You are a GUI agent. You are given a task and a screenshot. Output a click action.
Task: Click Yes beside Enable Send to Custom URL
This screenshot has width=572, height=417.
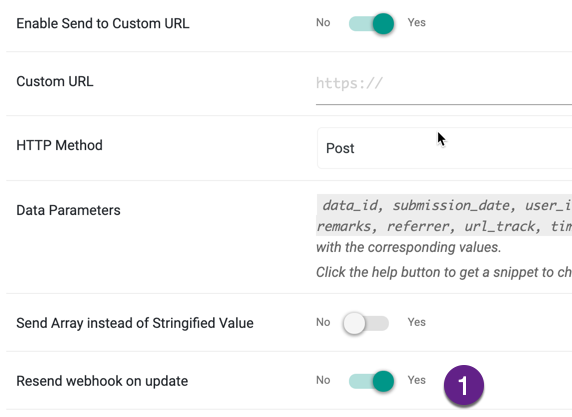(x=417, y=23)
